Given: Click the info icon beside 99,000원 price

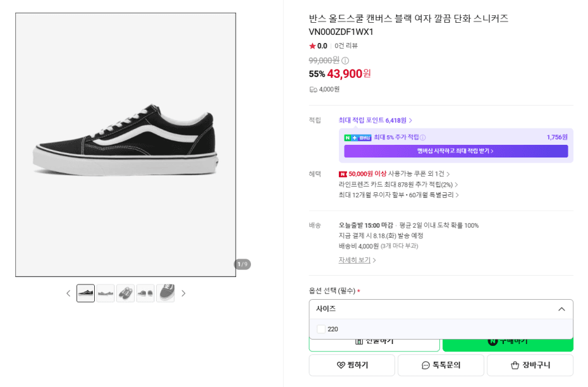Looking at the screenshot, I should click(345, 60).
